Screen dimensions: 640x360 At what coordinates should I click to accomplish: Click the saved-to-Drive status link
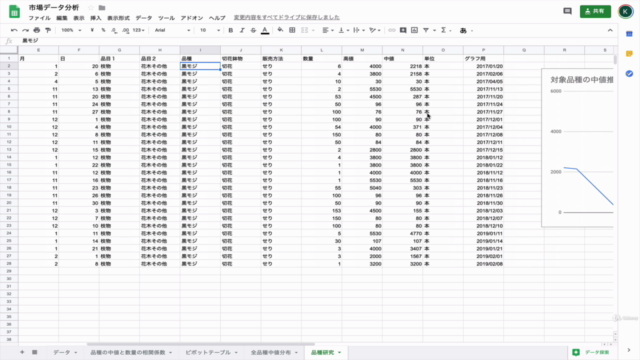[287, 18]
